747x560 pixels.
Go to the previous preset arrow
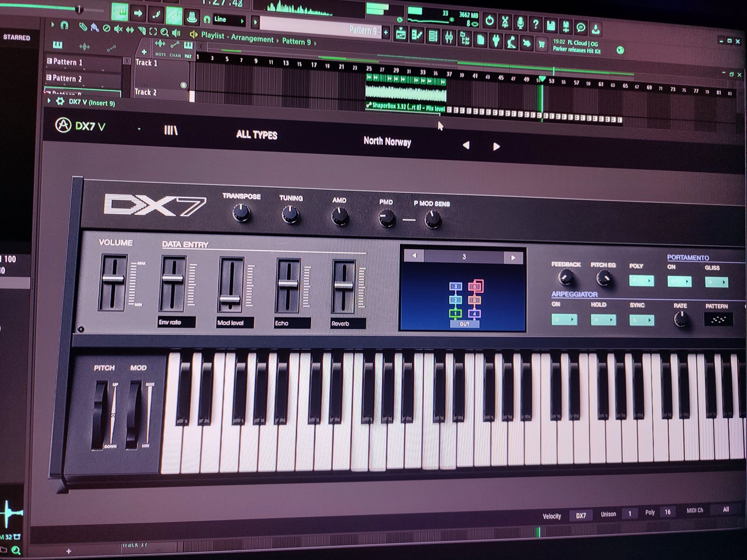[466, 145]
